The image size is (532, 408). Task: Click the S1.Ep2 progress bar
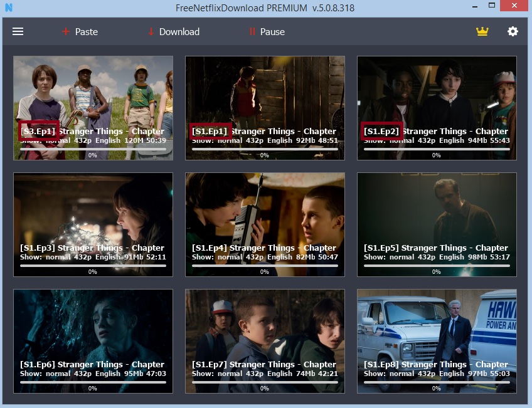tap(437, 149)
